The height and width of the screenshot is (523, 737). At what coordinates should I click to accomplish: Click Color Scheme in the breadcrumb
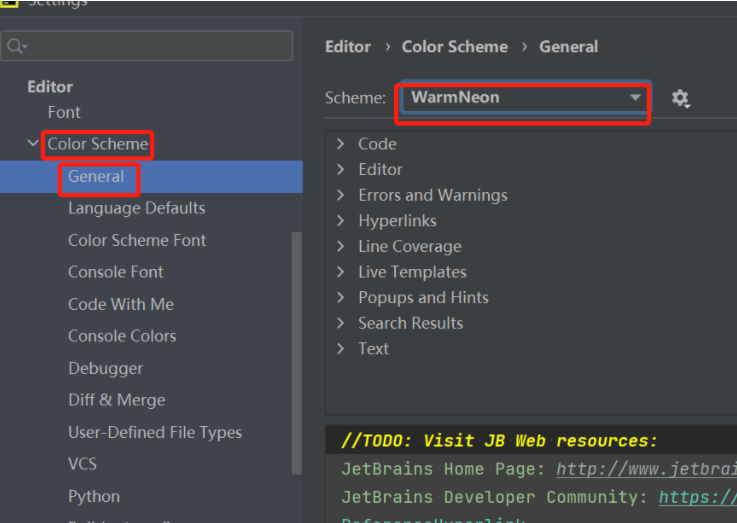click(x=455, y=47)
